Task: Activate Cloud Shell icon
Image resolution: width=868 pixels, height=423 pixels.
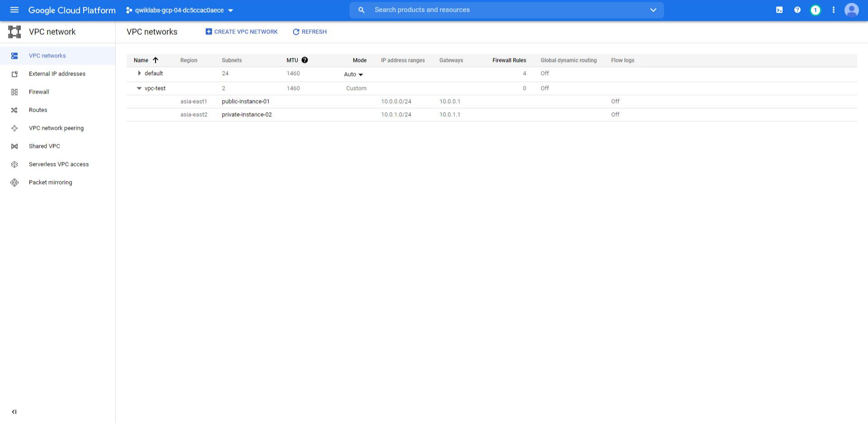Action: [x=779, y=10]
